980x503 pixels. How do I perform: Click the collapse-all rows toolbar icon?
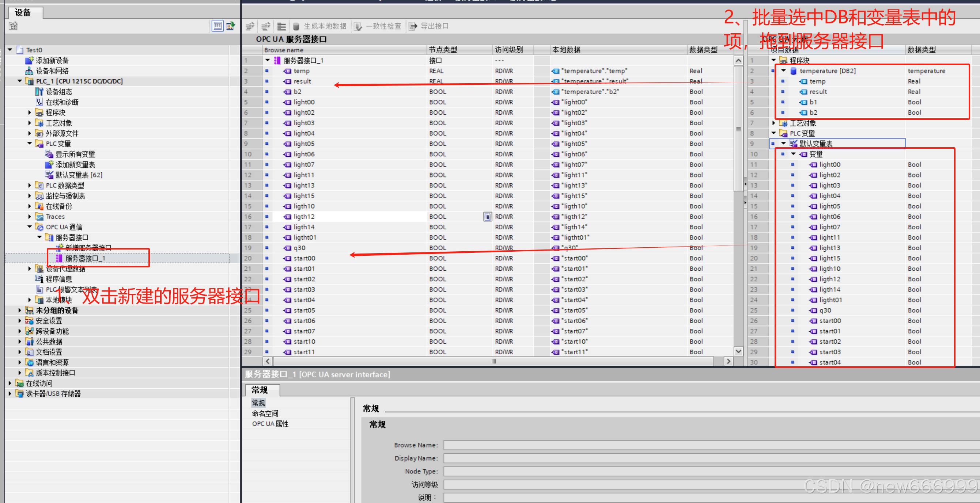pos(281,26)
